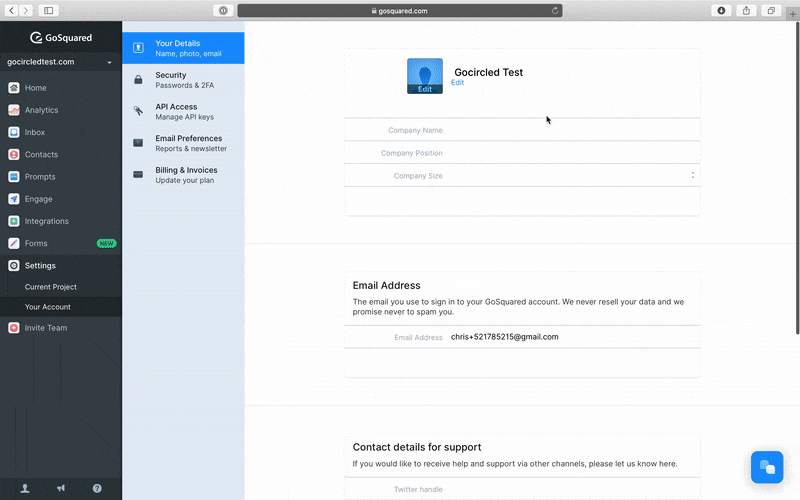Click the Twitter handle field
This screenshot has height=500, width=800.
coord(522,489)
